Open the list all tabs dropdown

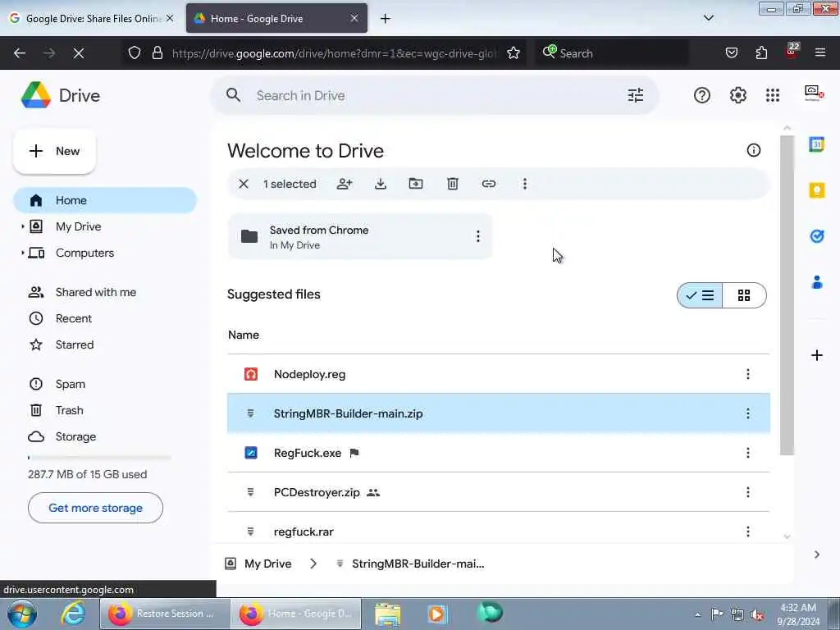708,18
